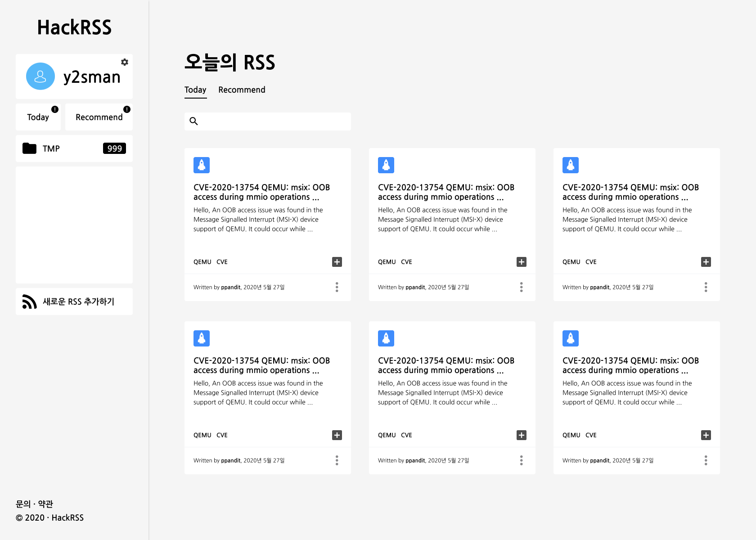This screenshot has width=756, height=540.
Task: Focus the RSS search input field
Action: coord(268,121)
